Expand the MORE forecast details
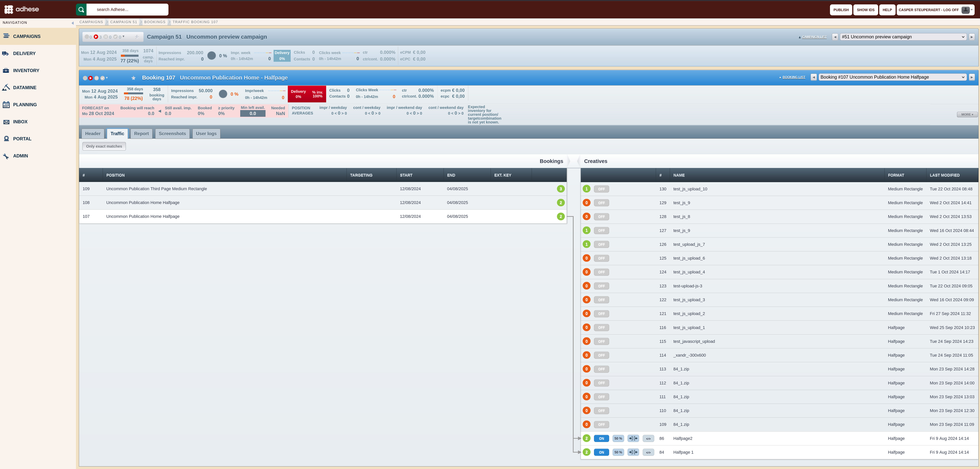The width and height of the screenshot is (980, 469). (x=967, y=114)
